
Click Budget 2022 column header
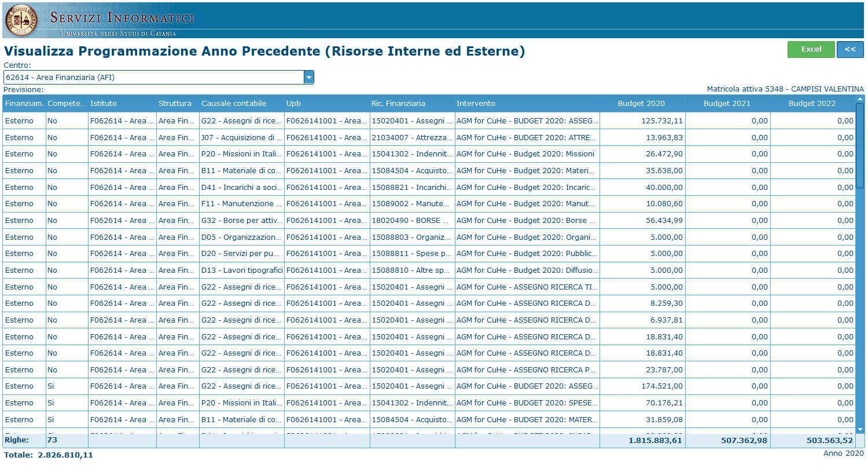click(x=812, y=104)
